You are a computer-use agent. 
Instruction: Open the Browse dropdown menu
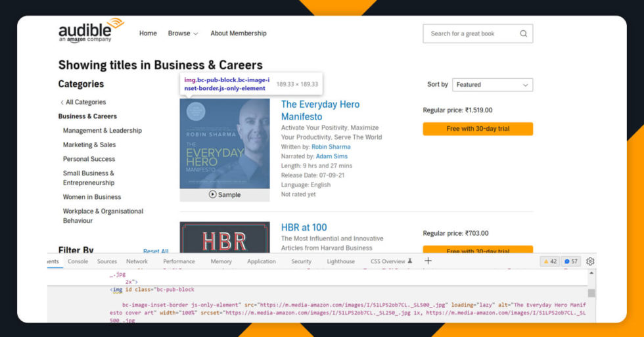click(x=183, y=34)
